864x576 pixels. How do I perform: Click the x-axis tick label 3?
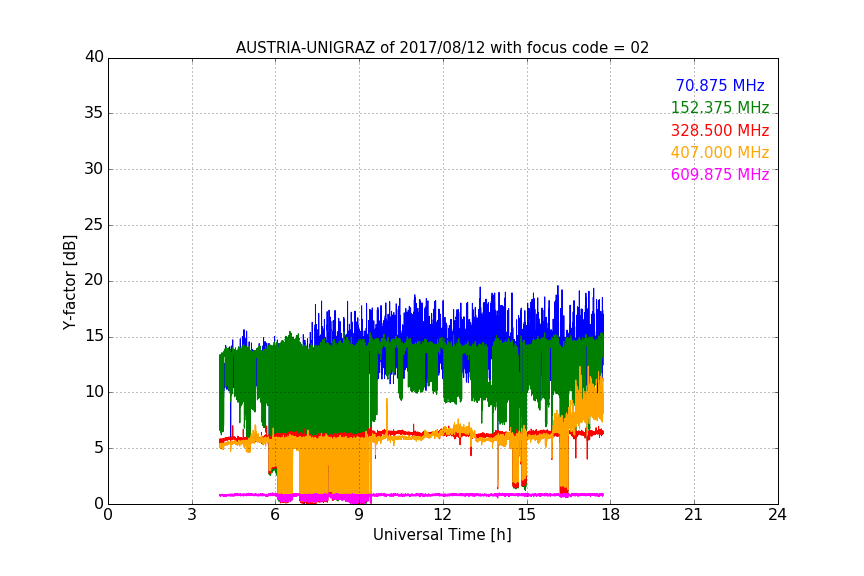click(x=192, y=515)
